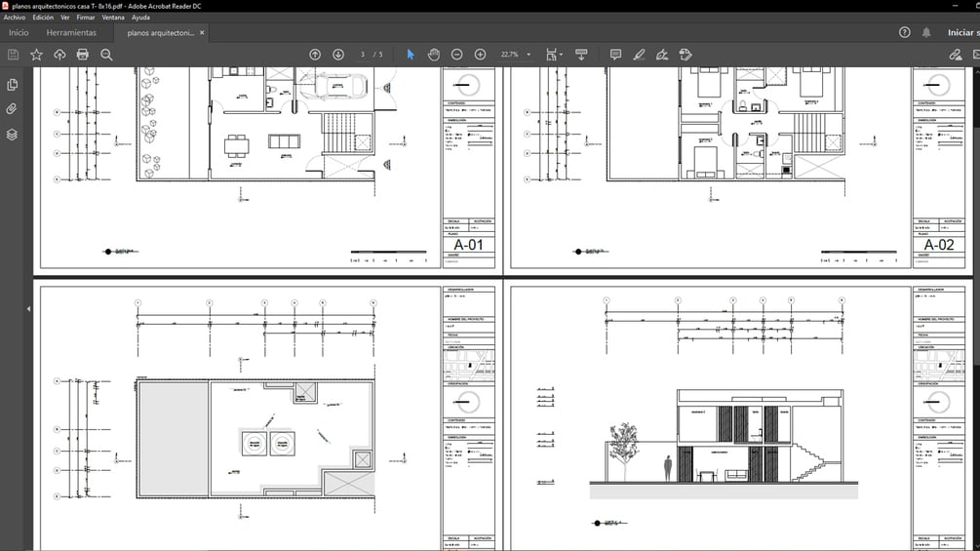Add a comment with the note icon
This screenshot has height=551, width=980.
pos(615,55)
